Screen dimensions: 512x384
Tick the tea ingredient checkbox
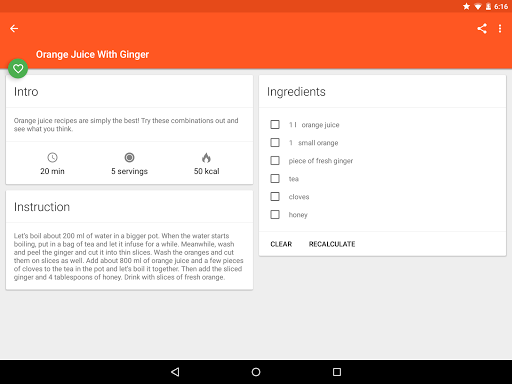[275, 179]
